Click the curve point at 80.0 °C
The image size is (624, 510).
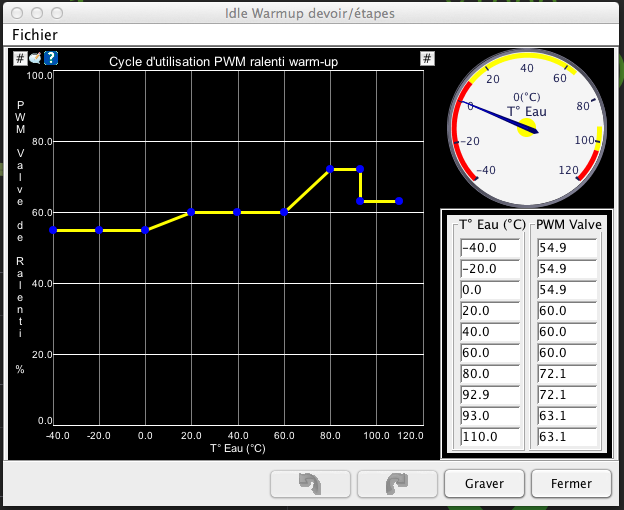click(330, 169)
